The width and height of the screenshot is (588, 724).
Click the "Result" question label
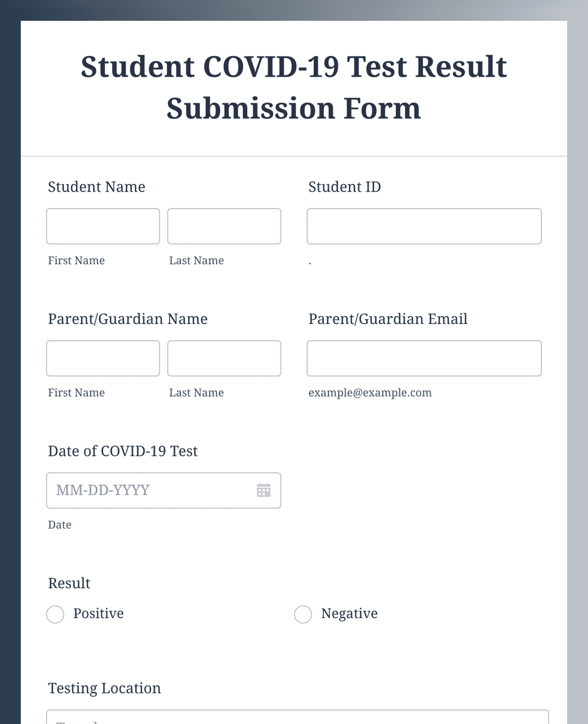pyautogui.click(x=69, y=583)
